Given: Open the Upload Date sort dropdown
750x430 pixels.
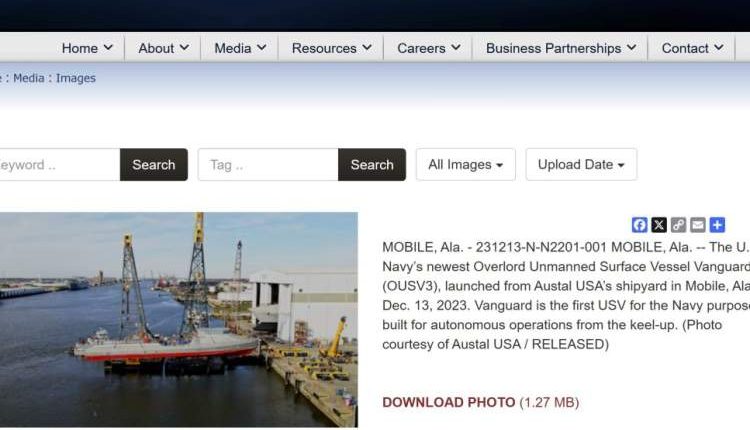Looking at the screenshot, I should [x=581, y=165].
